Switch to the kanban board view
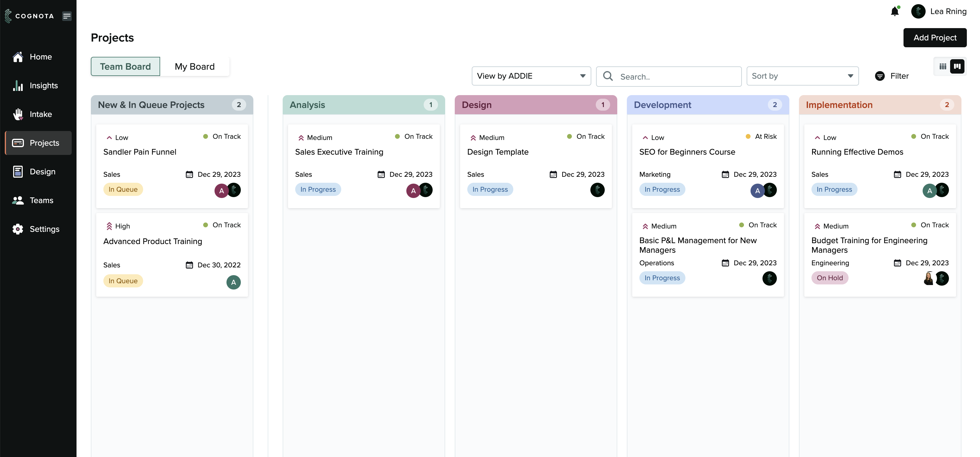The image size is (980, 457). (x=957, y=66)
